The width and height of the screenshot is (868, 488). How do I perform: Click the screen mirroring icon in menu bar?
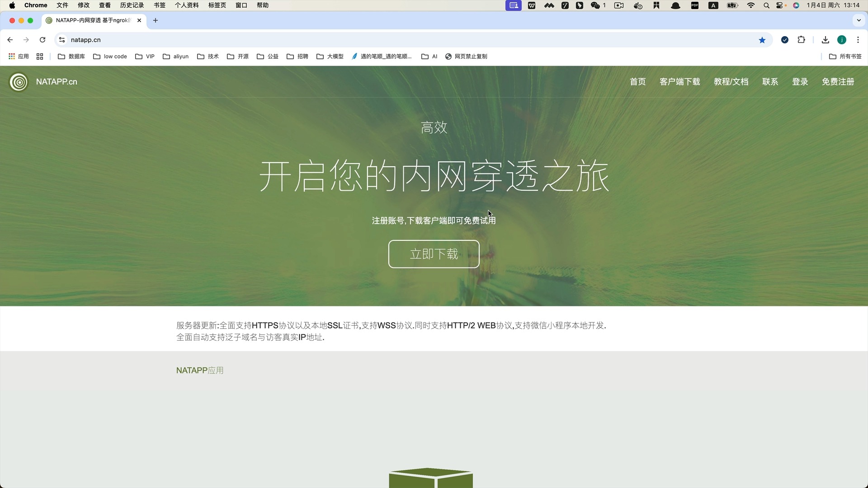click(x=514, y=5)
